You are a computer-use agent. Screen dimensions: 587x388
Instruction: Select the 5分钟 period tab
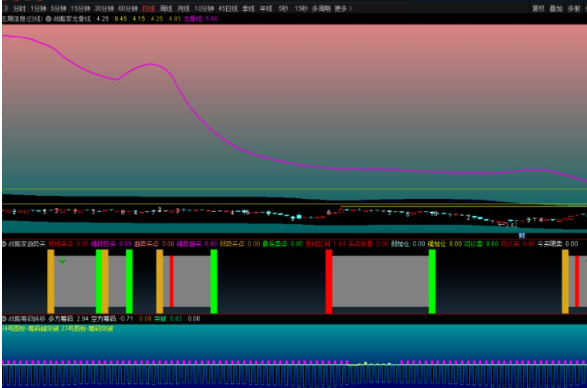(58, 8)
